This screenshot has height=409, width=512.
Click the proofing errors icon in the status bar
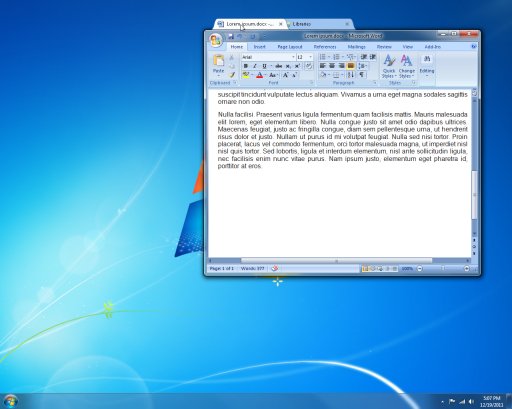pos(275,268)
